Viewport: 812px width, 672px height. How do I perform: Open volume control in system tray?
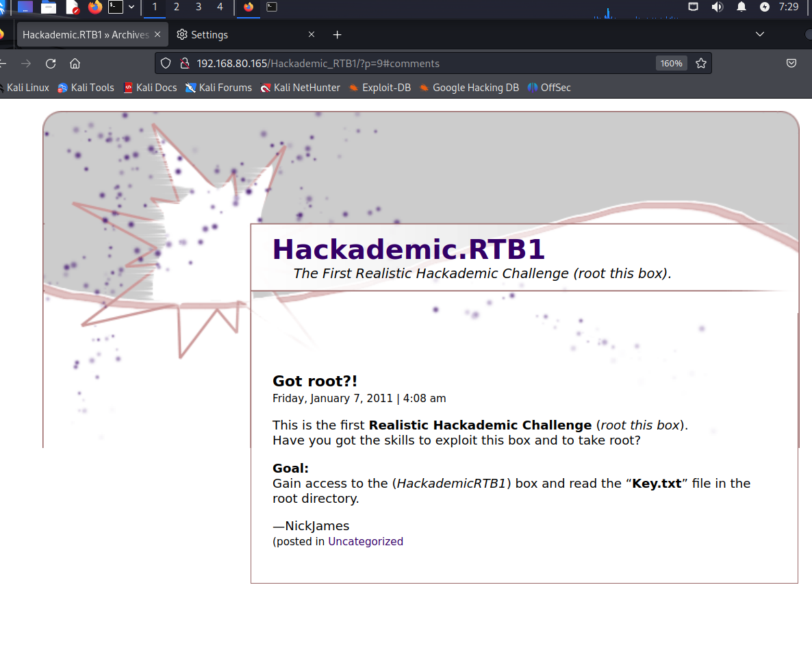[x=718, y=7]
